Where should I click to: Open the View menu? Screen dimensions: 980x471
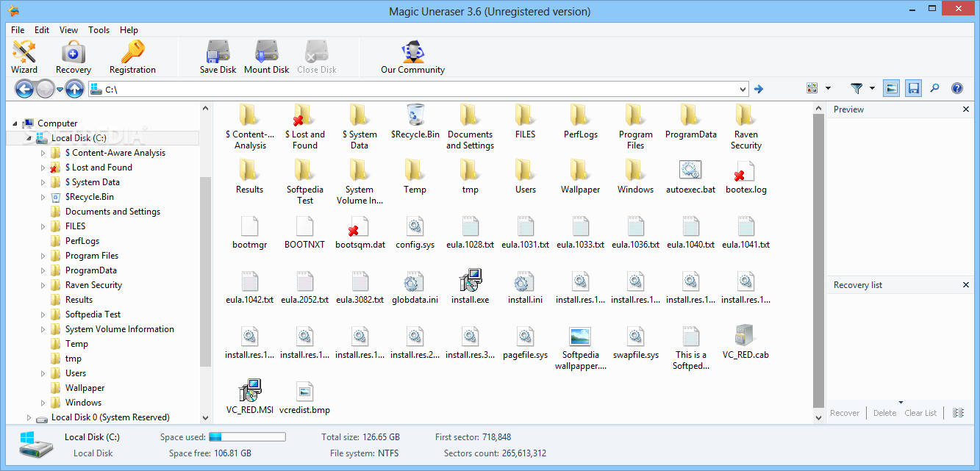point(68,30)
